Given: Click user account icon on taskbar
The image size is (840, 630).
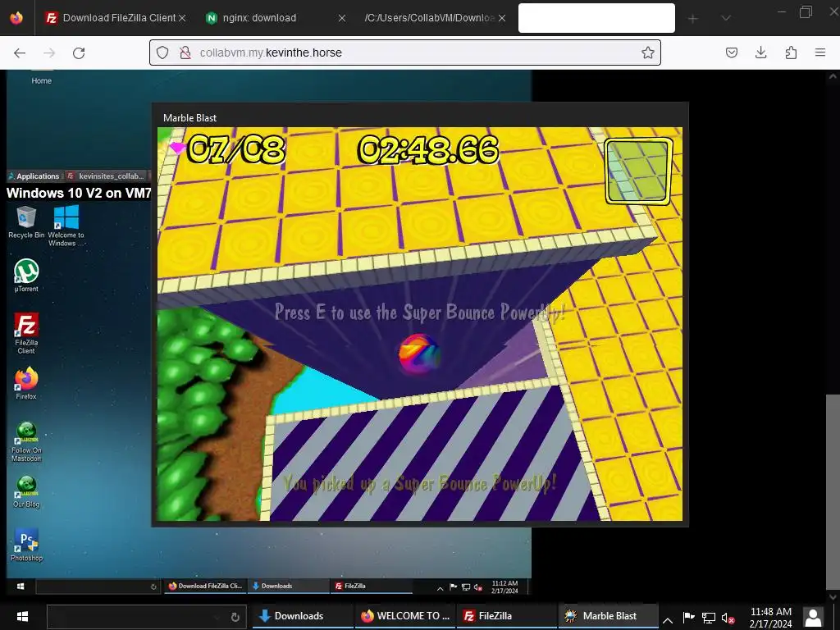Looking at the screenshot, I should click(x=813, y=617).
